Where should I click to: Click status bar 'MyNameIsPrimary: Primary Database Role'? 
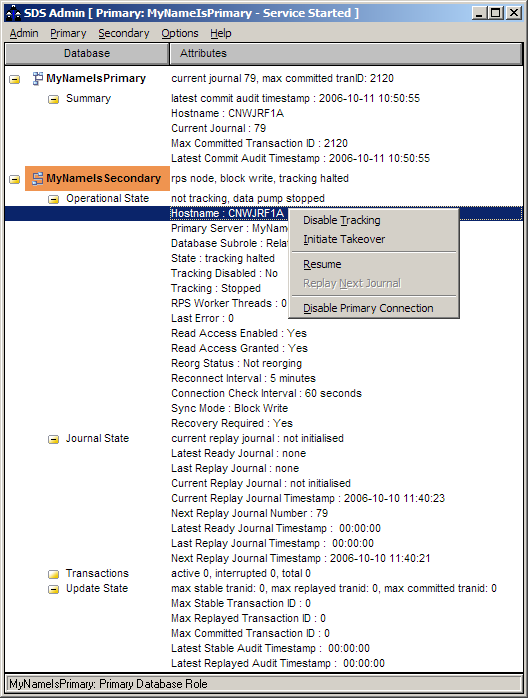109,684
